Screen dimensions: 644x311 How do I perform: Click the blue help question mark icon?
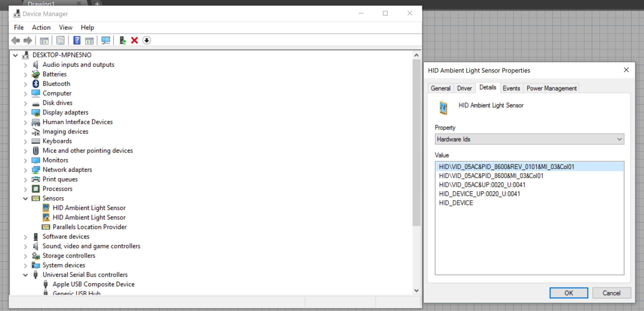tap(77, 40)
